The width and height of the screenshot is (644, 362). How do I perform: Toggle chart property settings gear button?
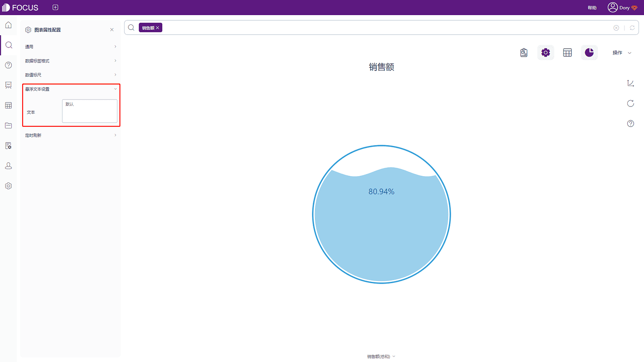545,52
